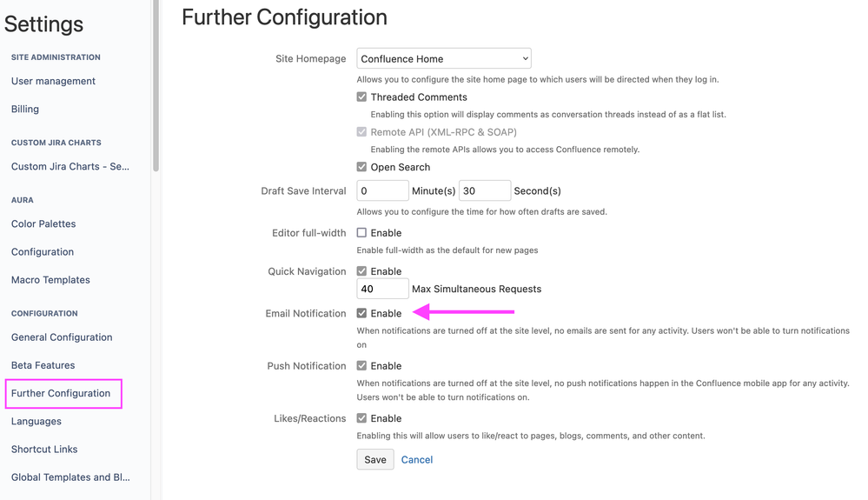Toggle Push Notification Enable checkbox
This screenshot has height=500, width=868.
tap(361, 366)
